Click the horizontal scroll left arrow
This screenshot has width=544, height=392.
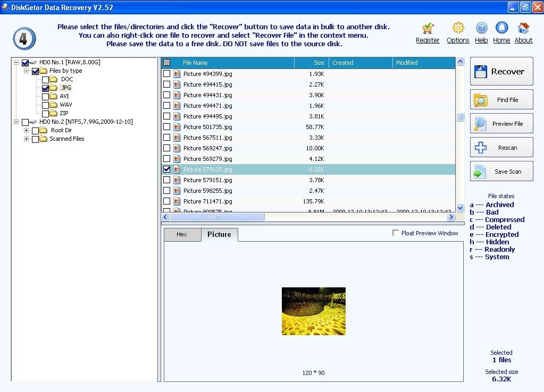tap(165, 217)
